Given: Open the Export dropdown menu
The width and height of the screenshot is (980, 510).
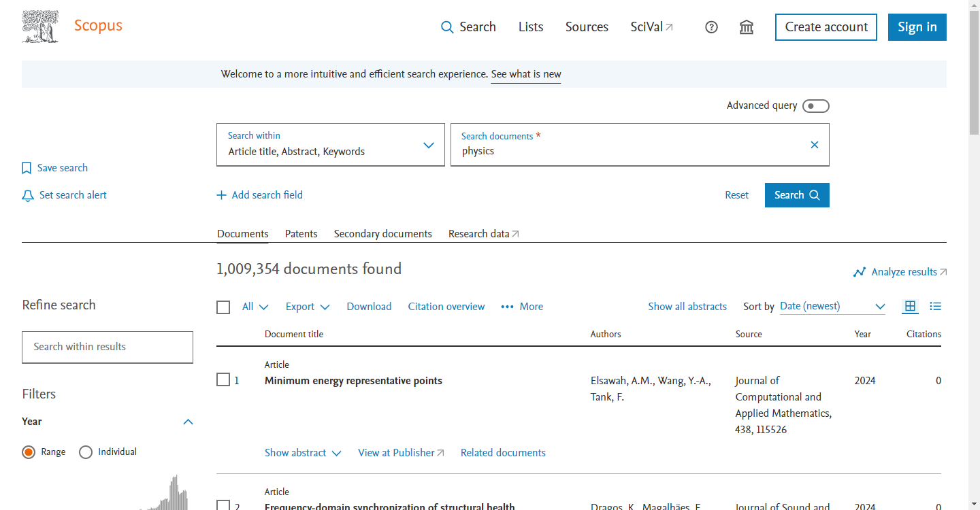Looking at the screenshot, I should [308, 307].
